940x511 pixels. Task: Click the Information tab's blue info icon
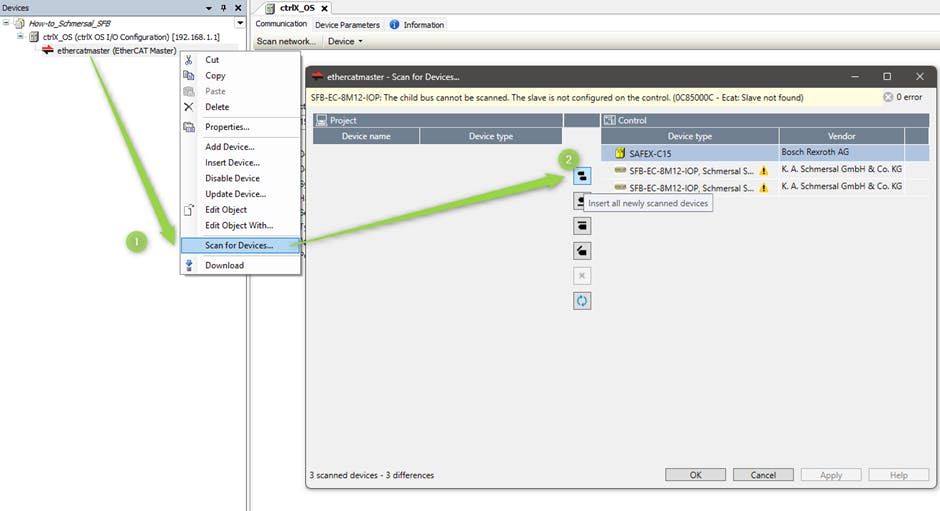[x=394, y=25]
